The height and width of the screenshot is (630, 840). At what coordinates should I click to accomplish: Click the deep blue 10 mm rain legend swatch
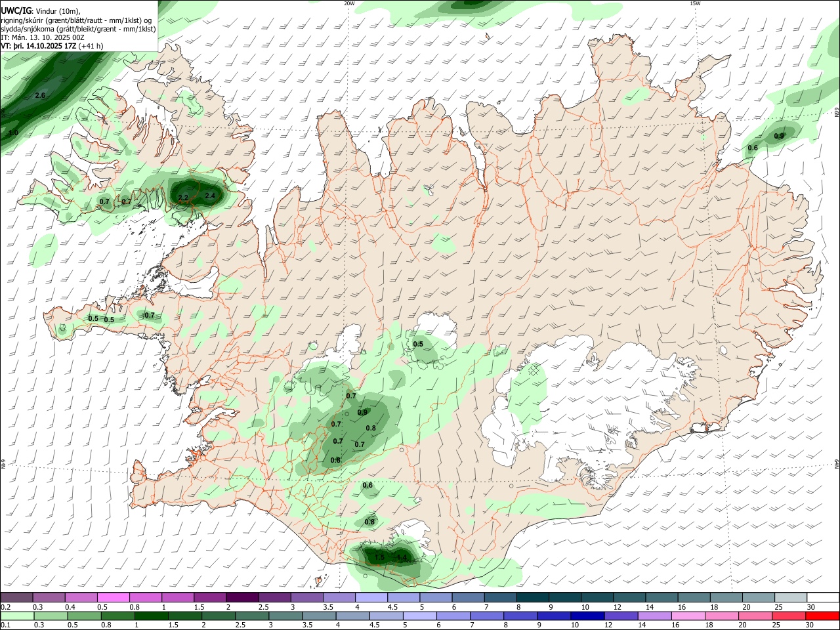coord(586,616)
